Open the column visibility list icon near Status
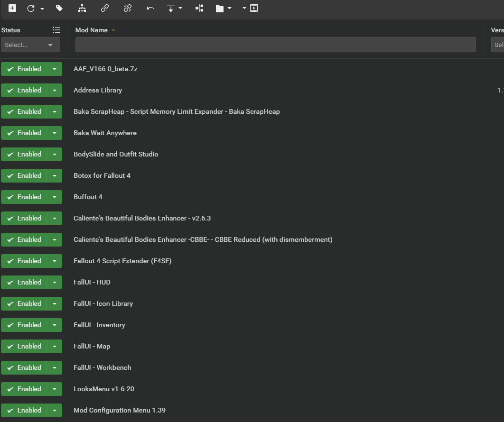This screenshot has height=422, width=504. 56,30
